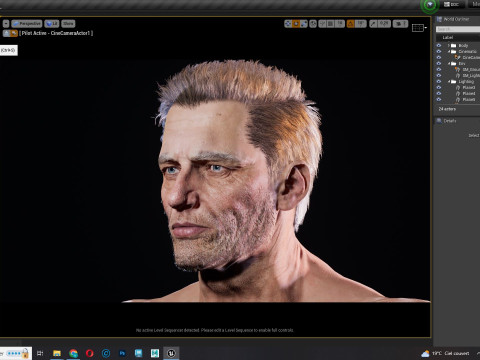Image resolution: width=480 pixels, height=360 pixels.
Task: Open the camera speed setting
Action: coord(400,24)
